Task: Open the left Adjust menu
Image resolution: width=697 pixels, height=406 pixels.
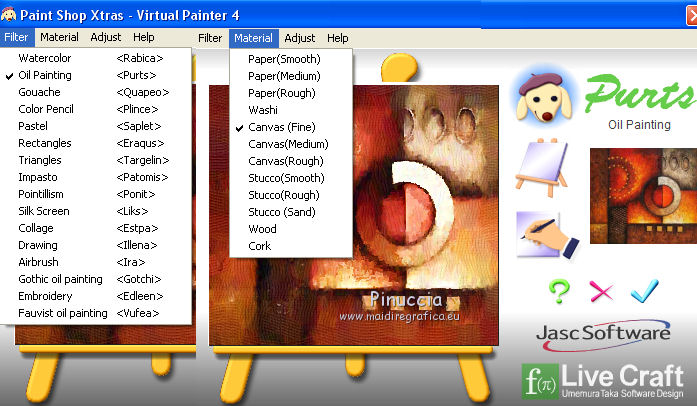Action: 105,37
